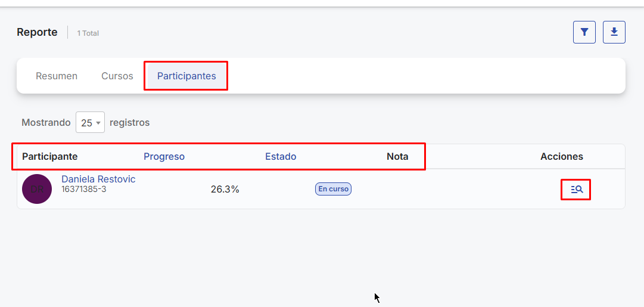
Task: Expand the records-per-page dropdown showing 25
Action: [x=90, y=123]
